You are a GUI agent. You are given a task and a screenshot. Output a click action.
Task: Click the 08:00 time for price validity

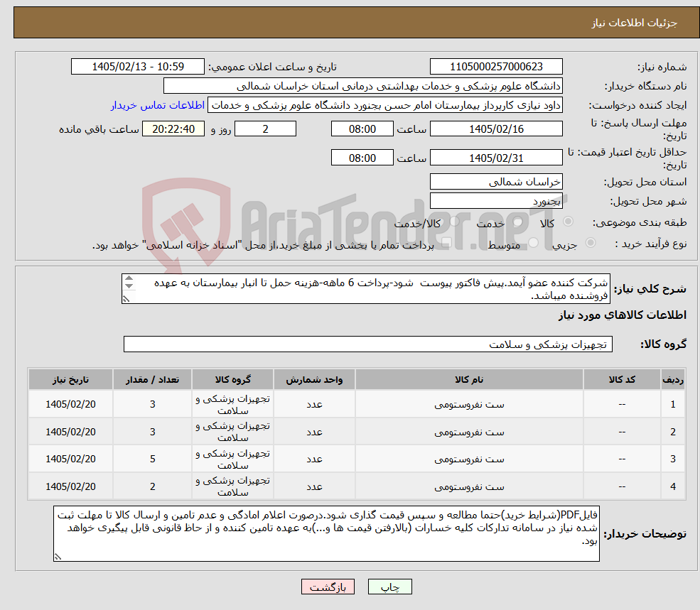click(362, 158)
